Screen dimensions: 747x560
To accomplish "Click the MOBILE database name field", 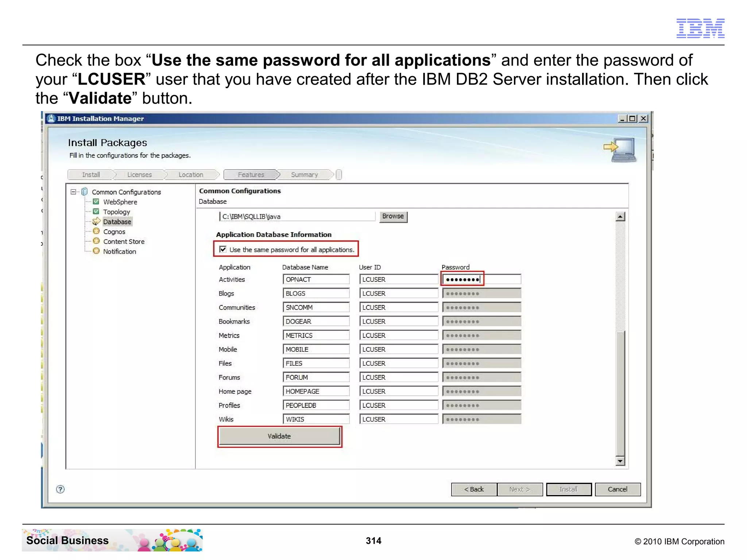I will 316,349.
